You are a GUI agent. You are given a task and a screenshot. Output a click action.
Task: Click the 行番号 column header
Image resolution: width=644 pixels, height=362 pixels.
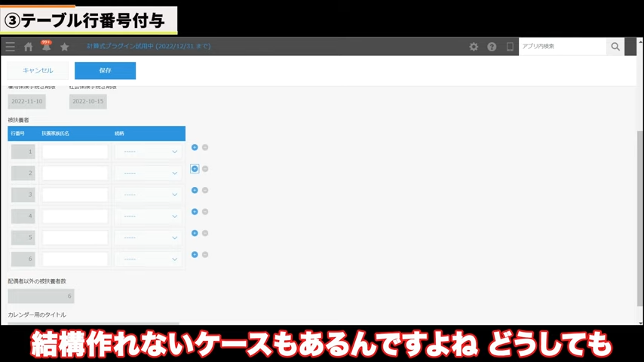pyautogui.click(x=17, y=133)
